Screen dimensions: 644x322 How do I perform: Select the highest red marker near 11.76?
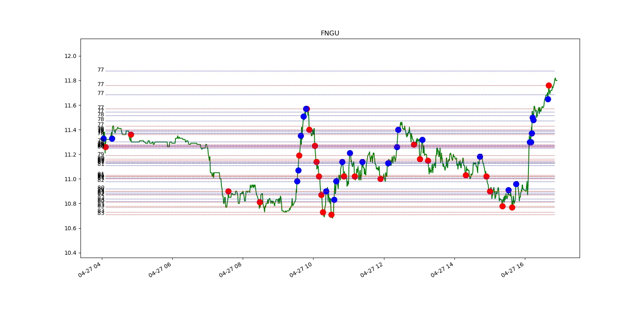click(x=549, y=85)
